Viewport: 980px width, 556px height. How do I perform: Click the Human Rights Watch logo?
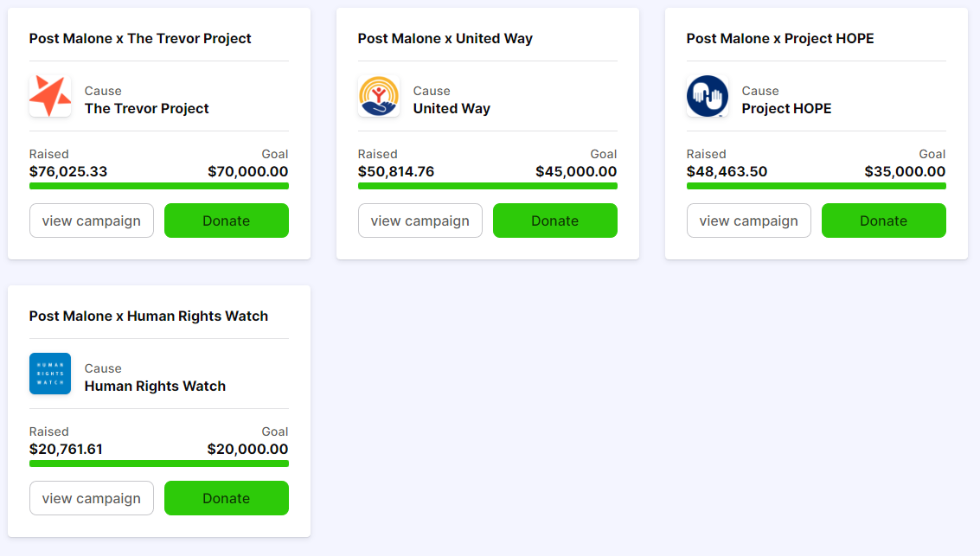click(50, 374)
